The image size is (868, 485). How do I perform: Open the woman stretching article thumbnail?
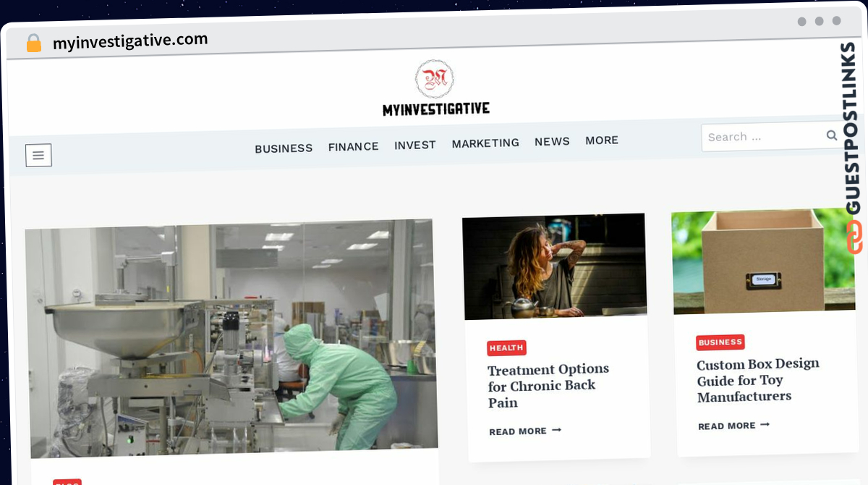pos(554,266)
